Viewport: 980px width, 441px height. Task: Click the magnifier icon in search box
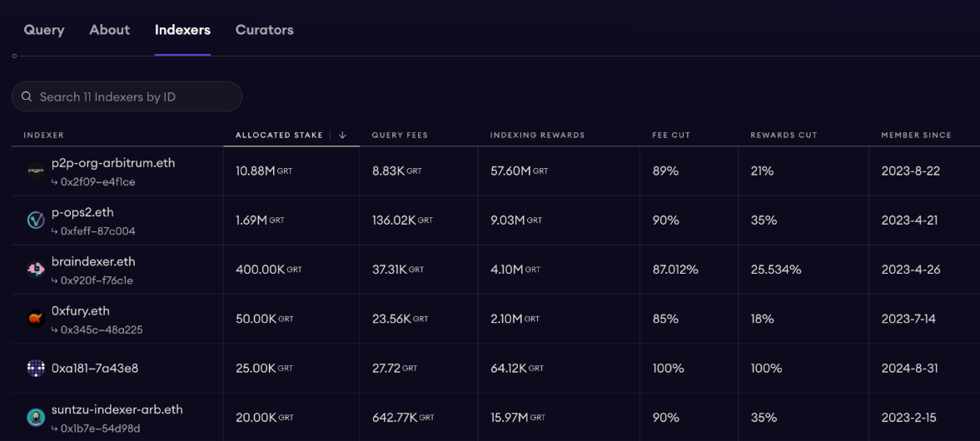coord(27,97)
